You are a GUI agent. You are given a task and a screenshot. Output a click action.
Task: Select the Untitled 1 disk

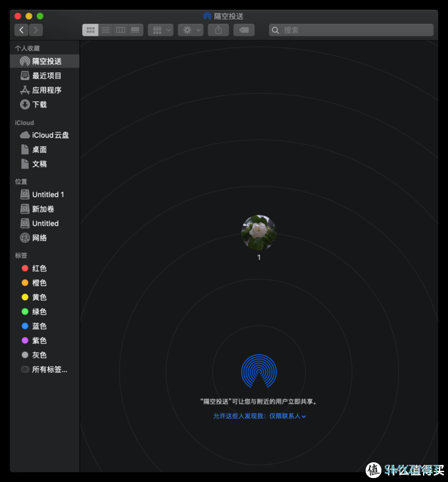coord(45,194)
